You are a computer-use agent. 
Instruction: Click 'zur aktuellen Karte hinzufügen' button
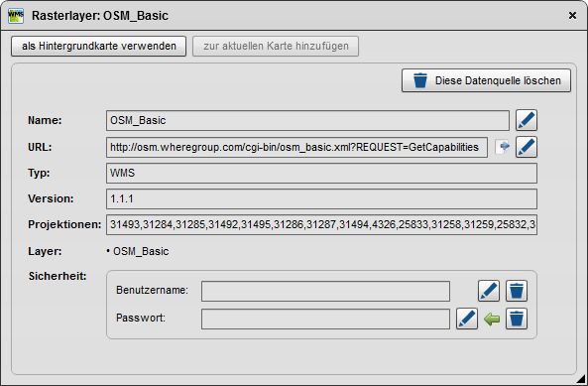(x=276, y=46)
